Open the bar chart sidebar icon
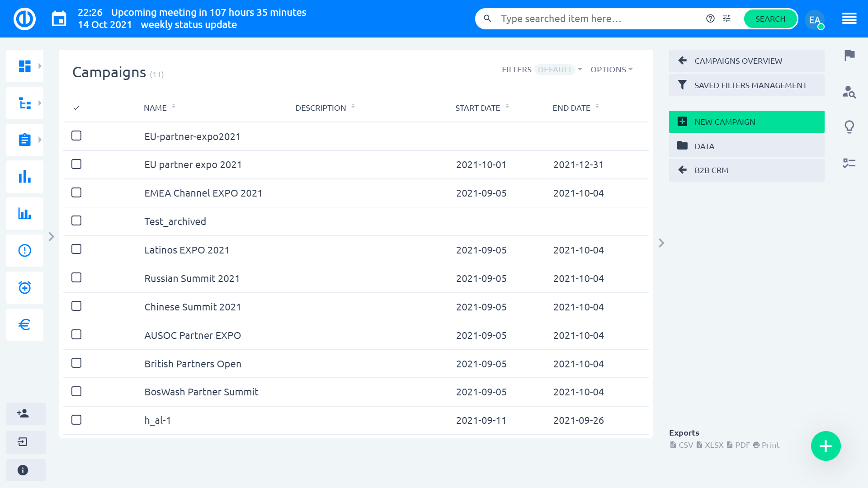The image size is (868, 488). pyautogui.click(x=25, y=177)
